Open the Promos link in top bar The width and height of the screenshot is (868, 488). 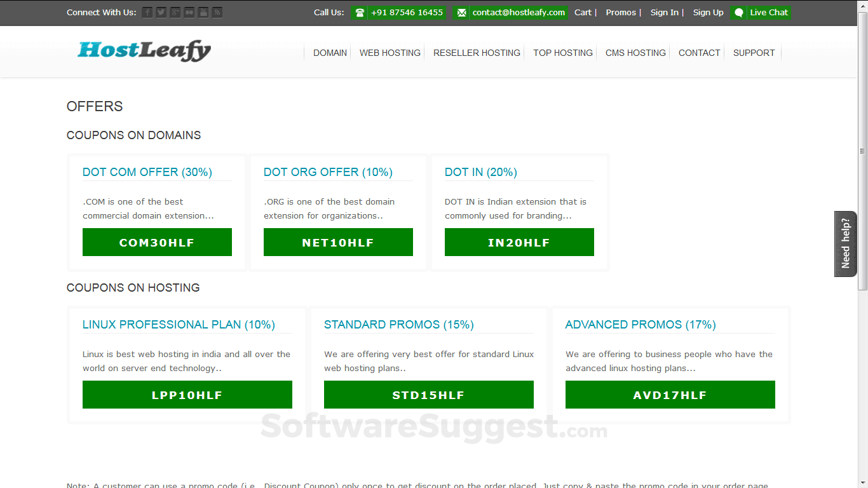[x=621, y=13]
